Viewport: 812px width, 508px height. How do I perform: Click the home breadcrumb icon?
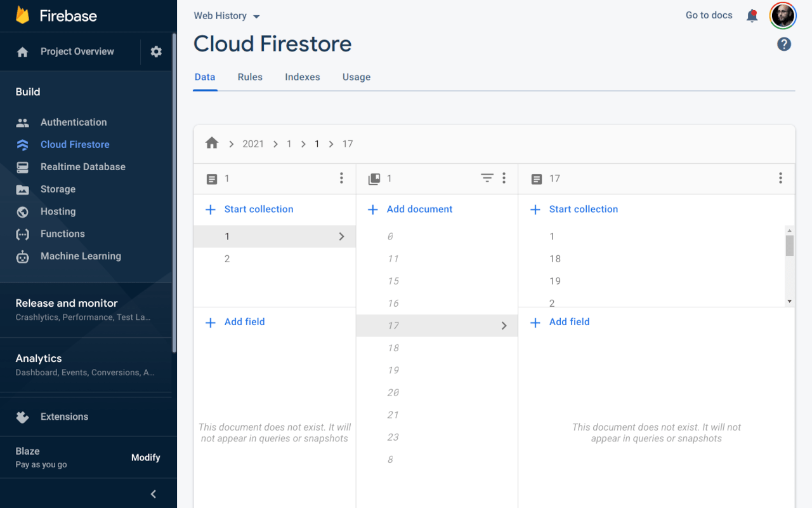(211, 143)
